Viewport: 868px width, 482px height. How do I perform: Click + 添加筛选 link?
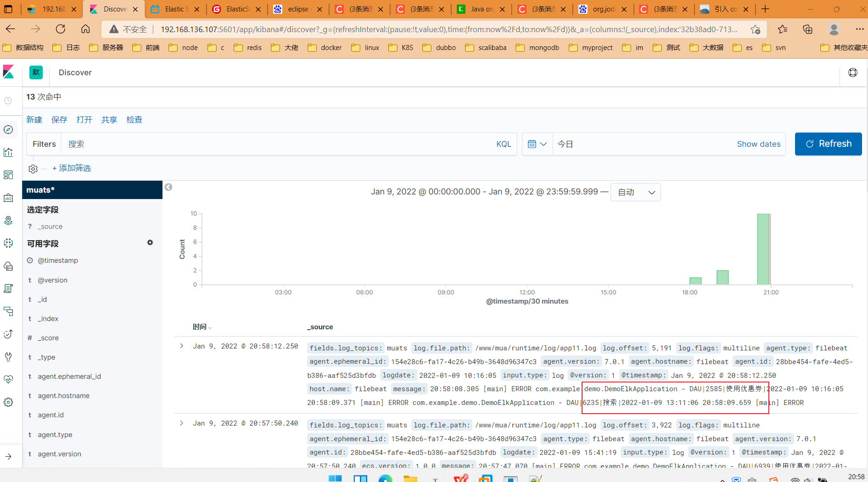coord(72,168)
